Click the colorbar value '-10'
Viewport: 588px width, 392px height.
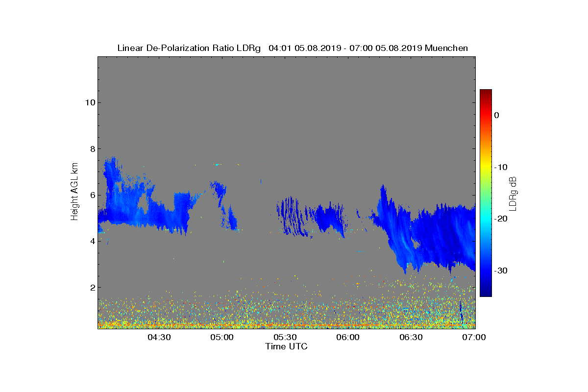(501, 167)
